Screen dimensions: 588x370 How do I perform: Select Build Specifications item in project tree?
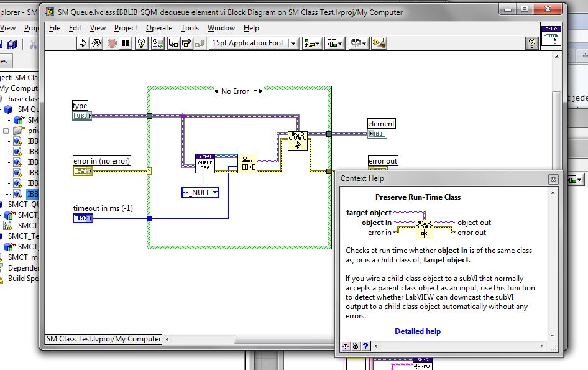(x=23, y=279)
